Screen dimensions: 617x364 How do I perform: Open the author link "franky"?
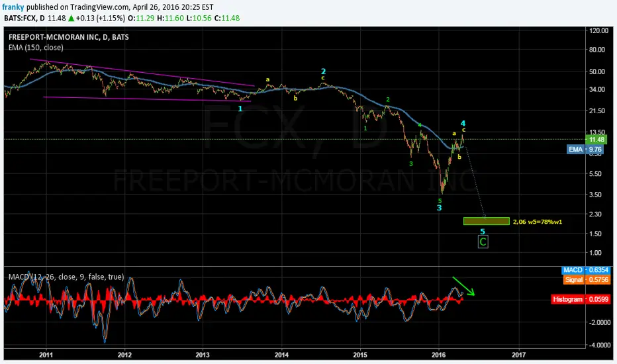(13, 7)
